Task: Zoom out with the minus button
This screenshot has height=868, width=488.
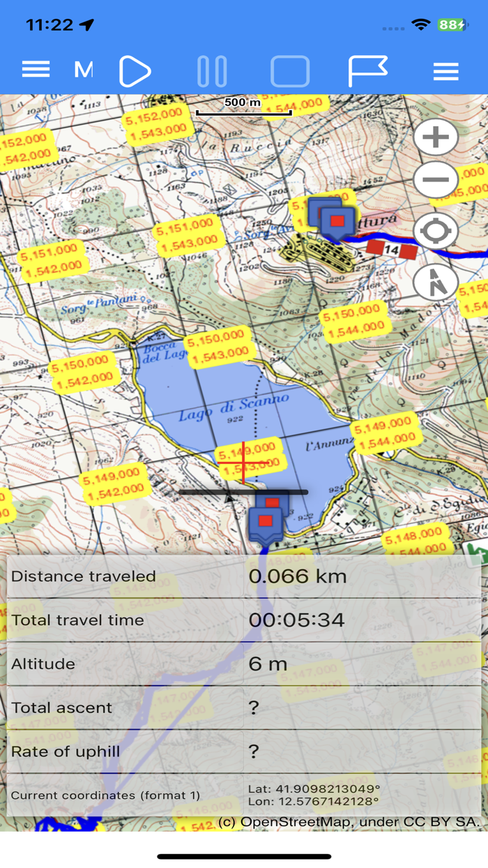Action: pos(436,179)
